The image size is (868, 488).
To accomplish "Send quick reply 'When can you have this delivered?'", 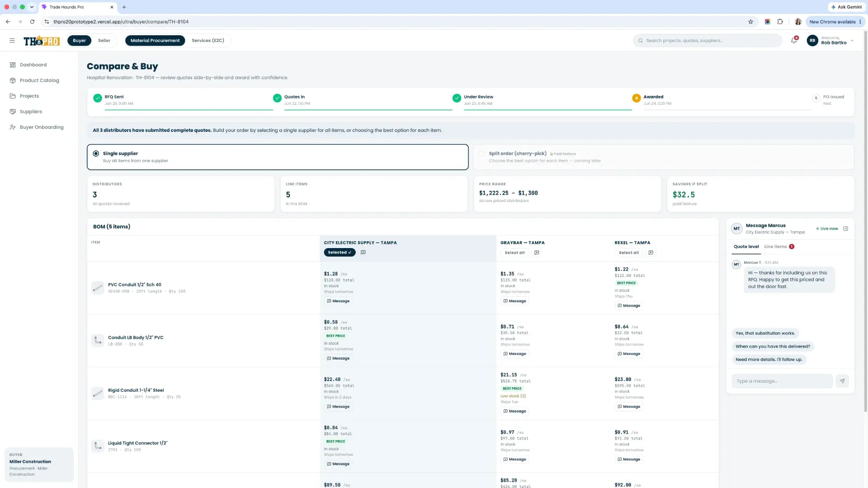I will click(773, 347).
